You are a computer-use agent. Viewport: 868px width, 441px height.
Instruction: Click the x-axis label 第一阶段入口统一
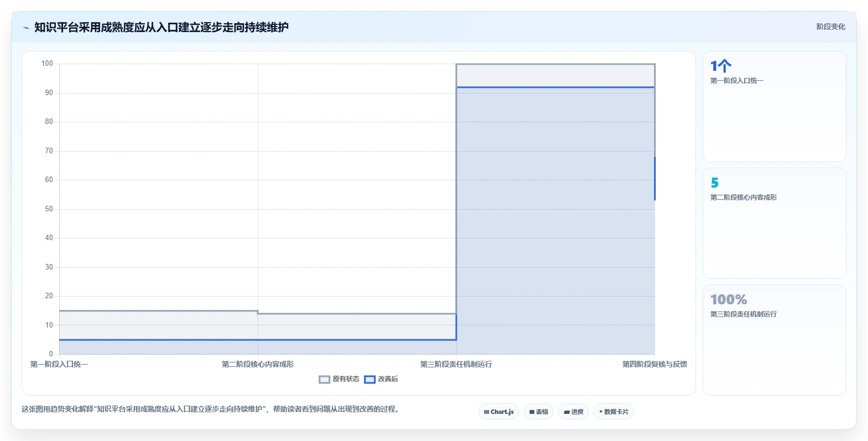click(x=59, y=364)
